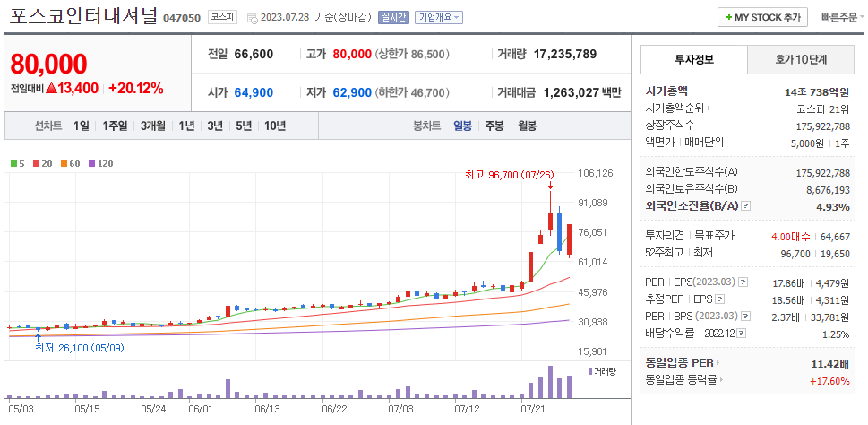
Task: Click the help icon next to PBR BPS (2023.03)
Action: point(746,317)
